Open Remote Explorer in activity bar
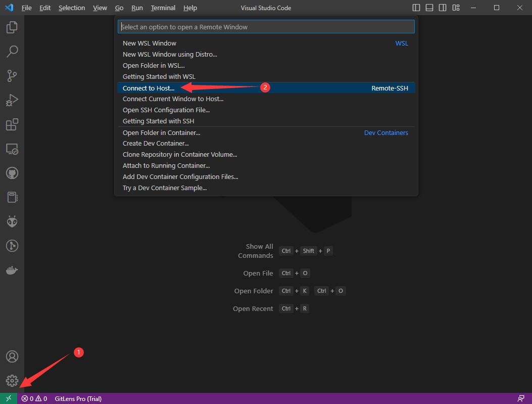Screen dimensions: 532x404 pyautogui.click(x=12, y=149)
